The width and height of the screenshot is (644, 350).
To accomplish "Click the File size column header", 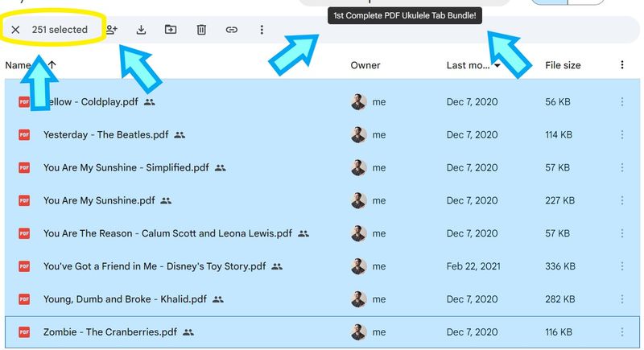I will coord(563,65).
